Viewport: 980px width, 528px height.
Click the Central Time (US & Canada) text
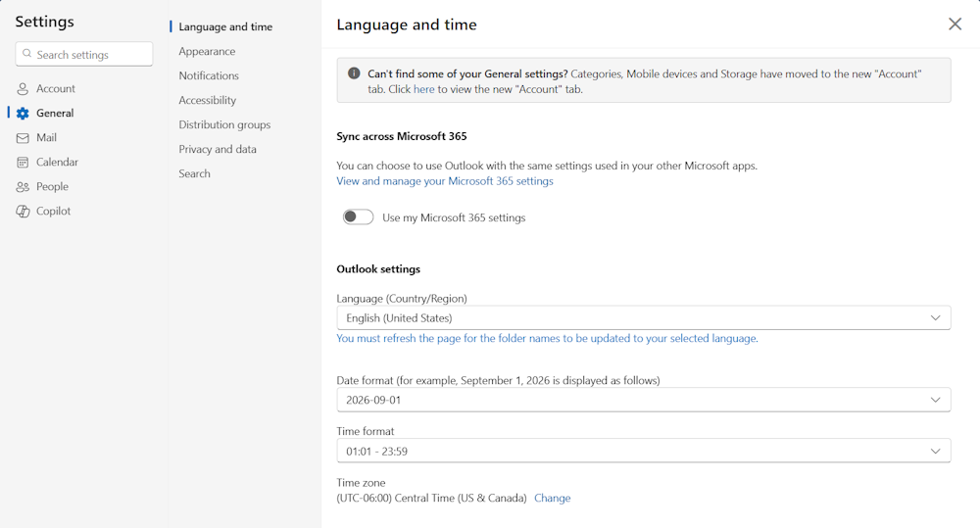click(x=461, y=498)
